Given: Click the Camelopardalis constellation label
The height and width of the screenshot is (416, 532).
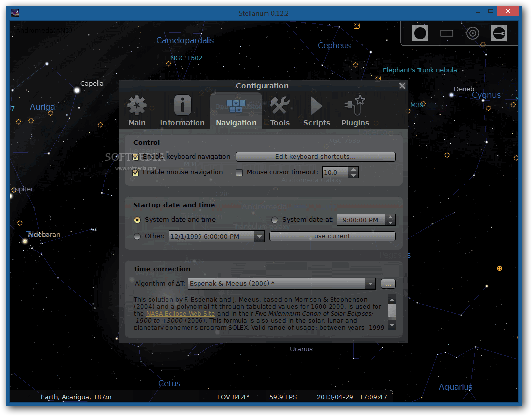Looking at the screenshot, I should (185, 41).
